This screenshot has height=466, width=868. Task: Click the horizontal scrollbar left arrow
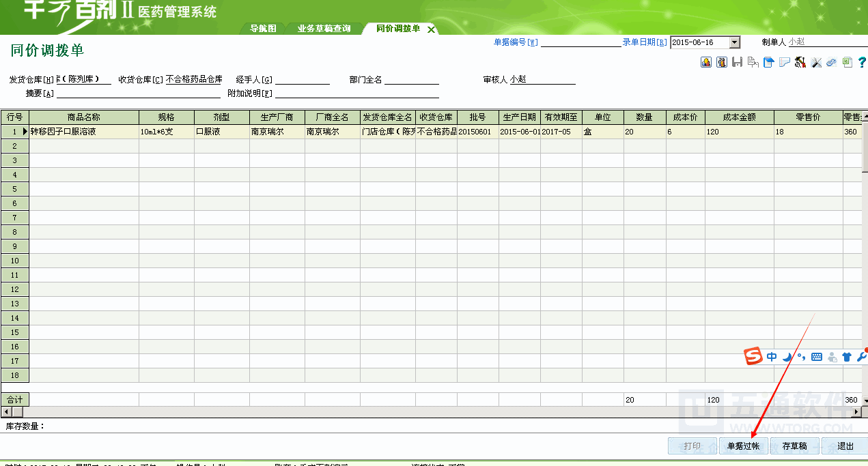pos(6,412)
